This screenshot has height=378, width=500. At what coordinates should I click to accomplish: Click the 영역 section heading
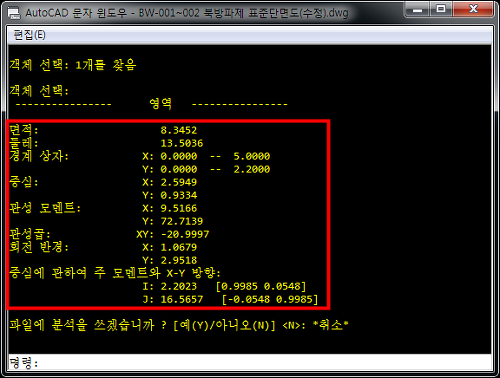(160, 104)
